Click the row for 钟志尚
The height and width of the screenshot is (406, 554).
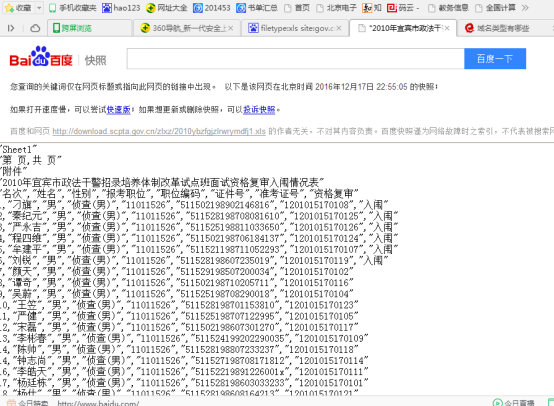pyautogui.click(x=184, y=360)
